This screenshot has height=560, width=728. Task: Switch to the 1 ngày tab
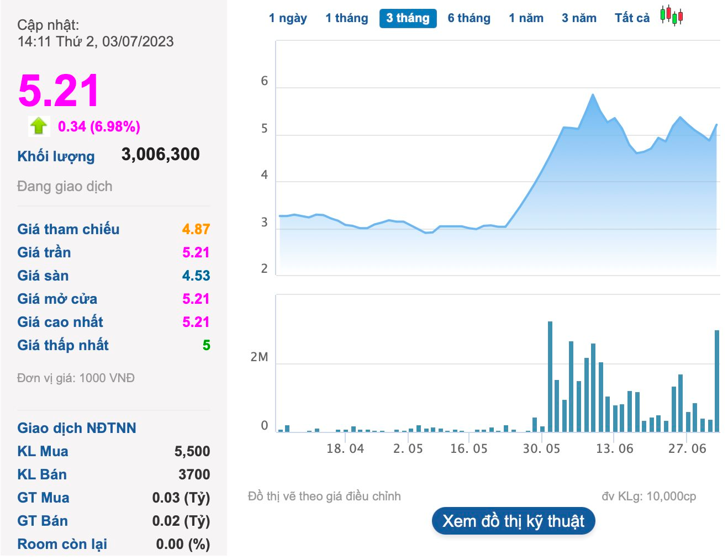click(x=288, y=18)
